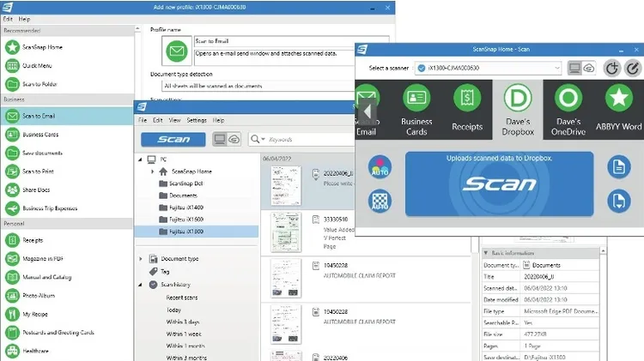
Task: Click the duplex document icon in Scan window
Action: point(619,201)
